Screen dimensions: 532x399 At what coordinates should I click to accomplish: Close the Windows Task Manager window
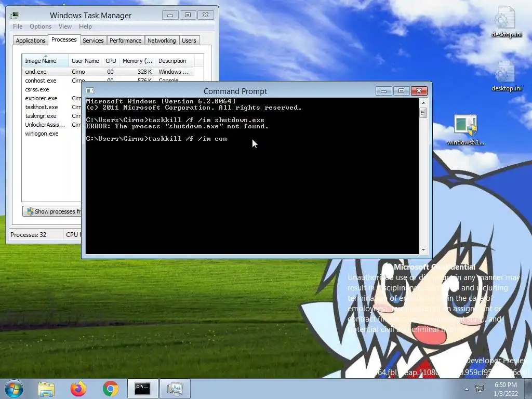206,15
